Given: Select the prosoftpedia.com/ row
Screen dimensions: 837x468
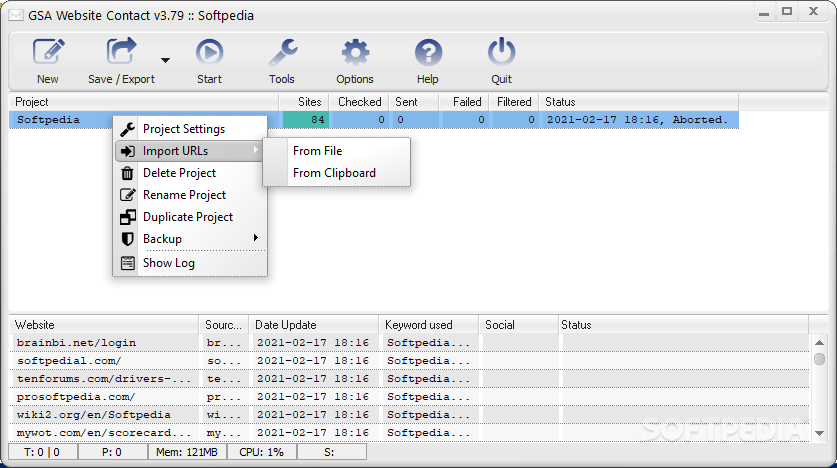Looking at the screenshot, I should [409, 397].
